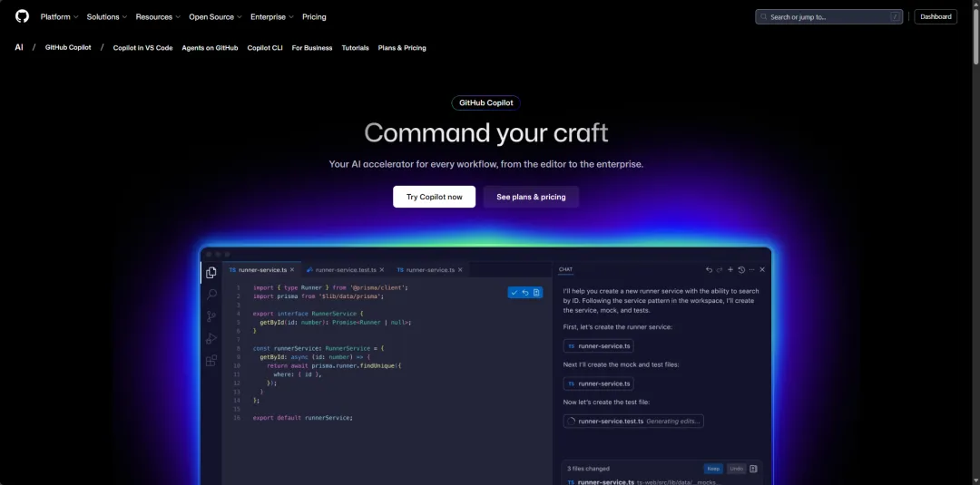
Task: Open Source Control branch icon in editor sidebar
Action: [x=211, y=316]
